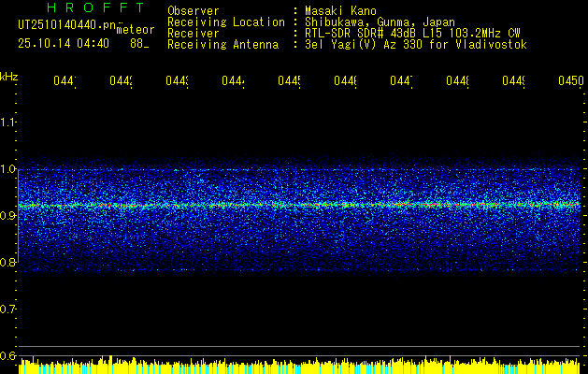This screenshot has height=374, width=588.
Task: Click the Receiving Location field label
Action: click(x=225, y=22)
